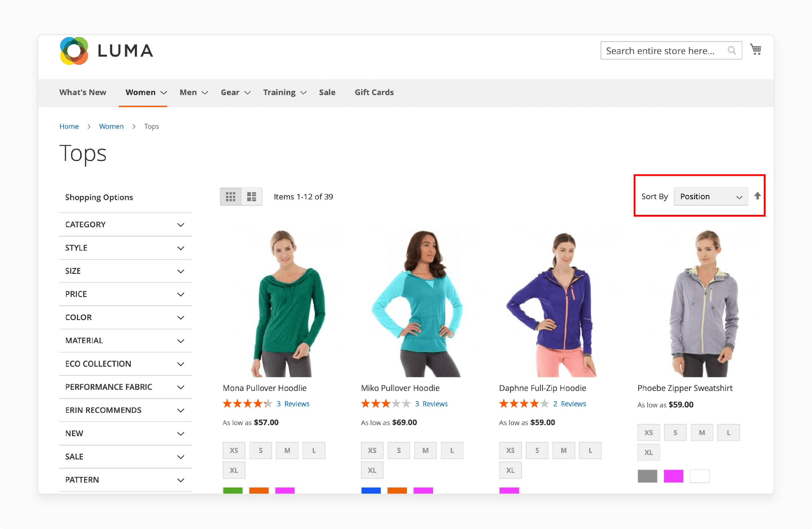Toggle sort direction arrow
Screen dimensions: 812x529
pyautogui.click(x=757, y=196)
